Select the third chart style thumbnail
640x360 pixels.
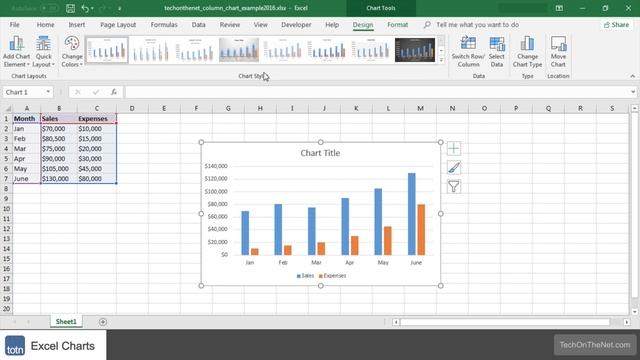click(195, 50)
